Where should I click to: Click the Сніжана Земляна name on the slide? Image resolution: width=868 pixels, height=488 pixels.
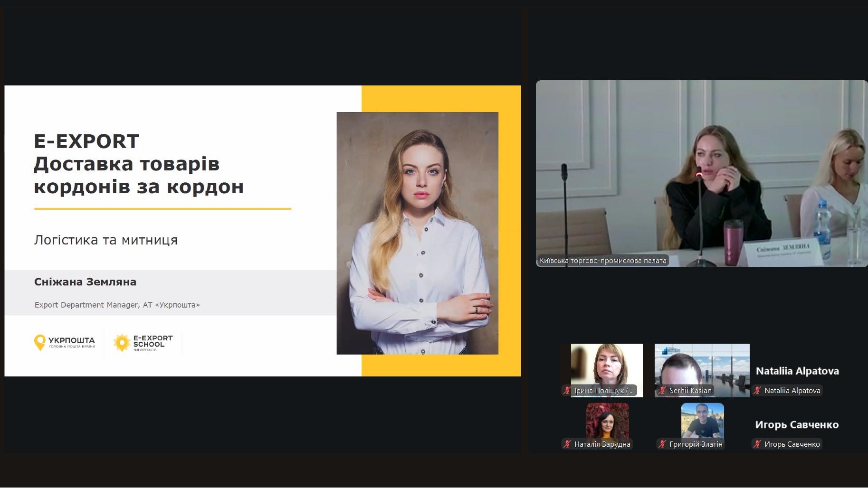pyautogui.click(x=85, y=282)
